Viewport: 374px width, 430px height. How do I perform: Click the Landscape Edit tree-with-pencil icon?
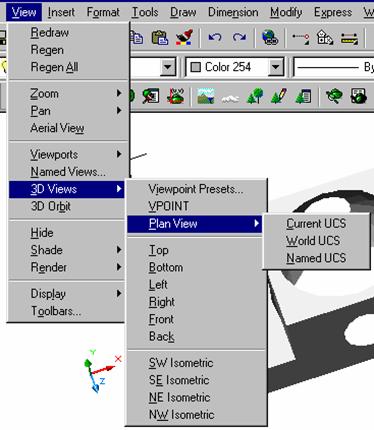(279, 96)
